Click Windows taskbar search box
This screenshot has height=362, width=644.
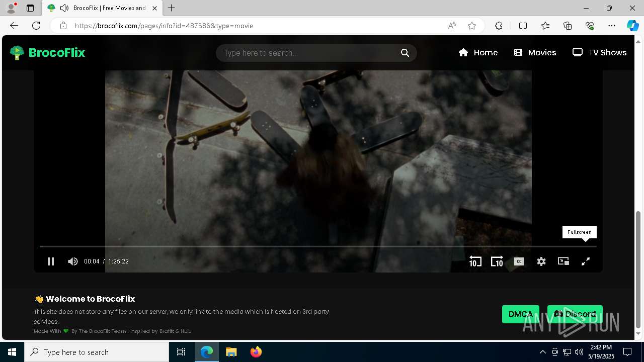pos(97,352)
